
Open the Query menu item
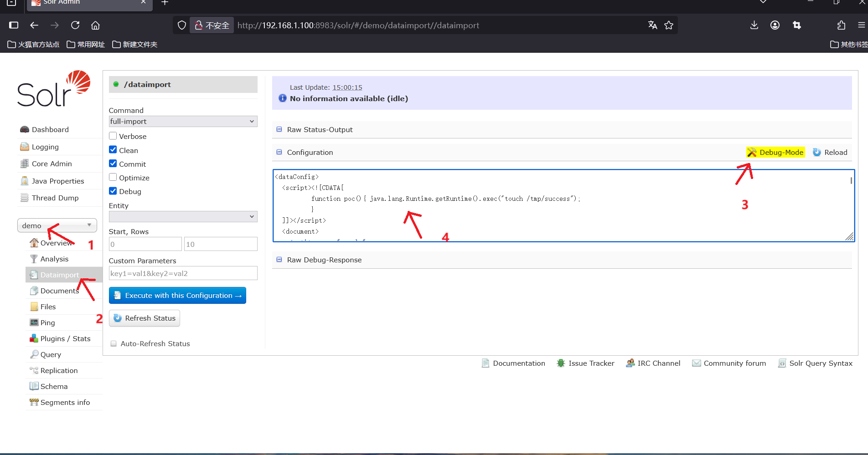(64, 354)
